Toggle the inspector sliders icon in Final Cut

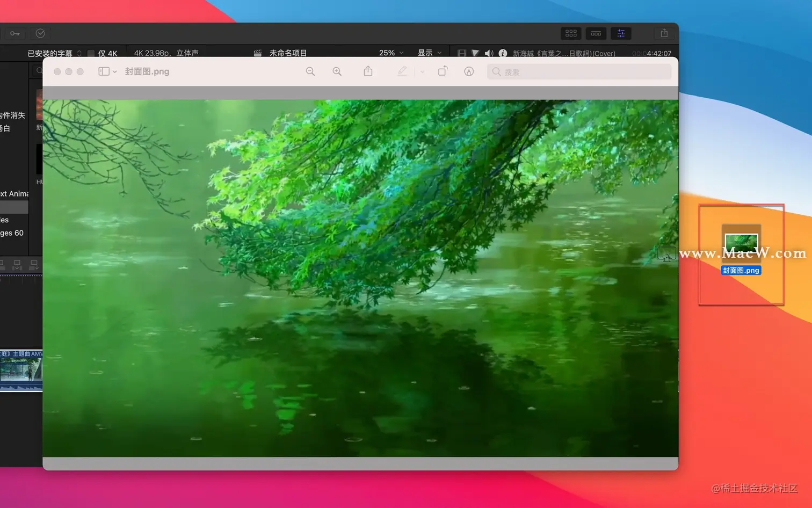621,33
